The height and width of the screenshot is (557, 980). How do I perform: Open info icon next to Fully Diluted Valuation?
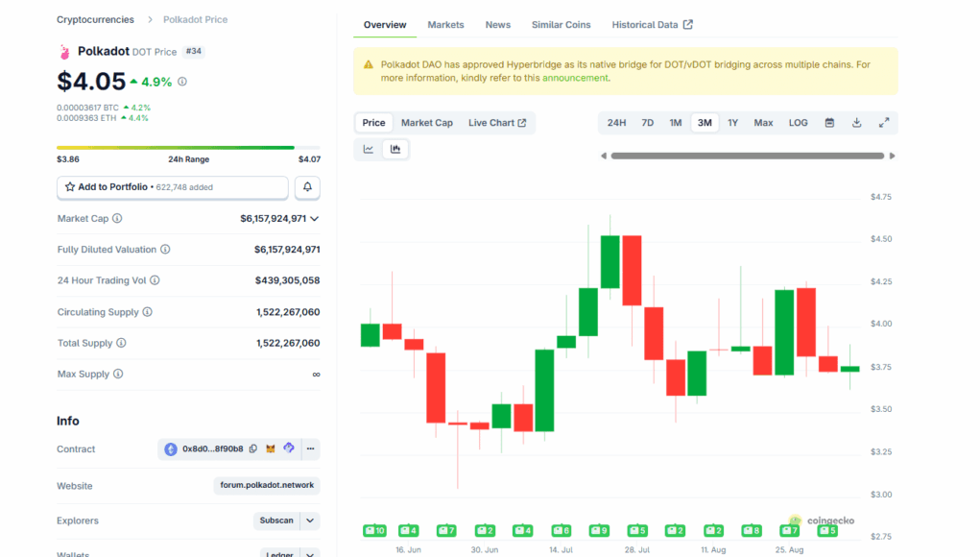pyautogui.click(x=165, y=250)
